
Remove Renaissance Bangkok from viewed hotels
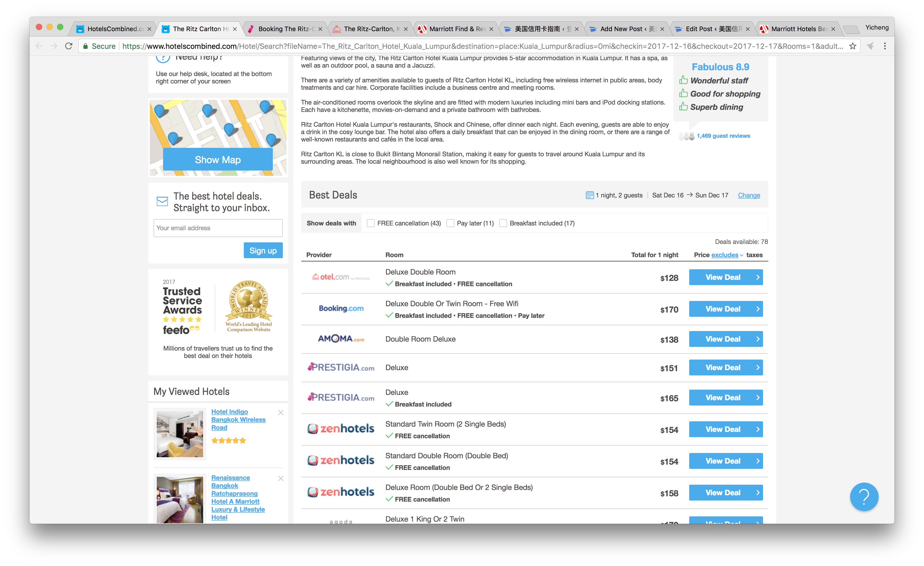(280, 478)
